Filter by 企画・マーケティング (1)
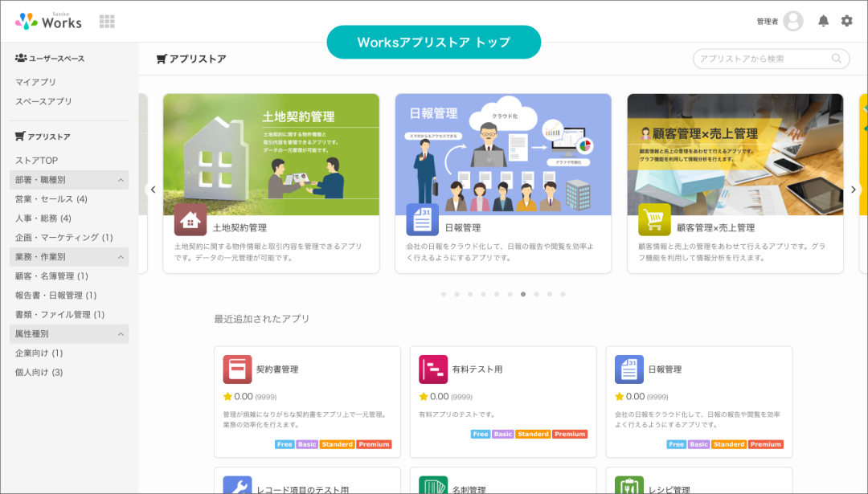868x494 pixels. click(x=63, y=237)
